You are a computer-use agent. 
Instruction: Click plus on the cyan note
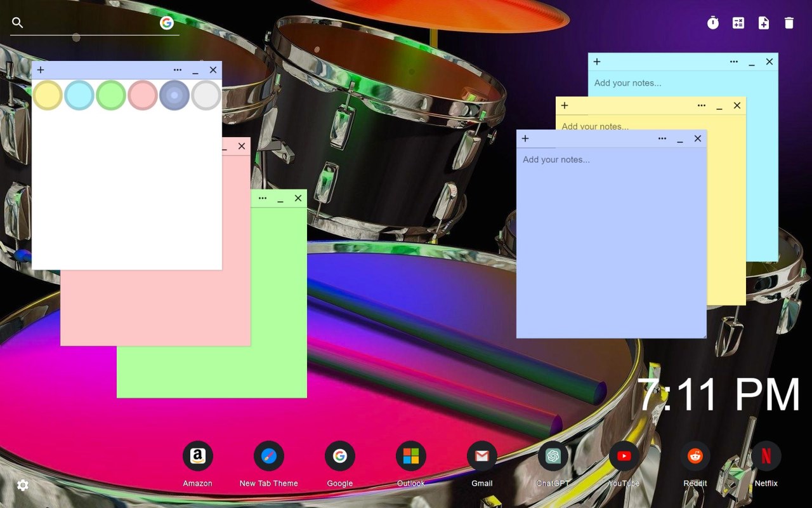coord(597,62)
